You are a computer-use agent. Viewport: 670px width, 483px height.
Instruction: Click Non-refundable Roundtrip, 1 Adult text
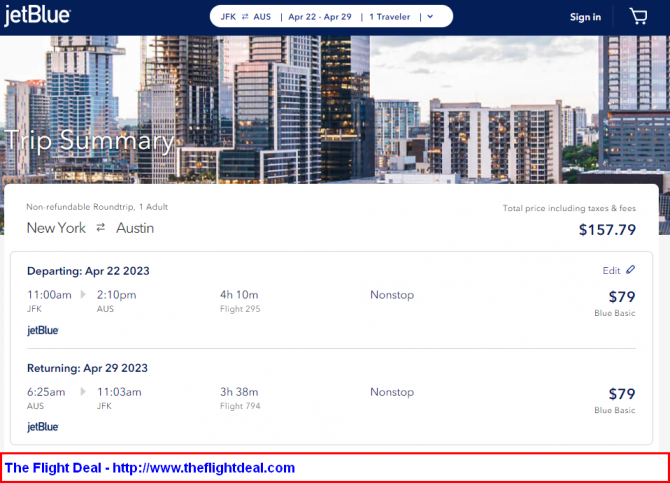point(97,207)
